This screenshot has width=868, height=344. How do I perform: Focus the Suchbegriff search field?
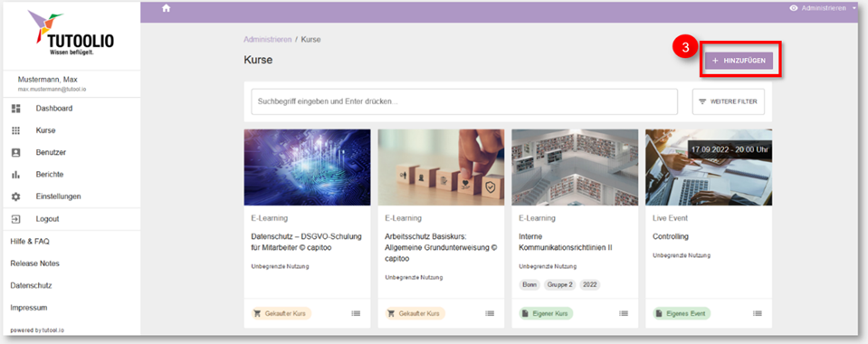point(464,102)
